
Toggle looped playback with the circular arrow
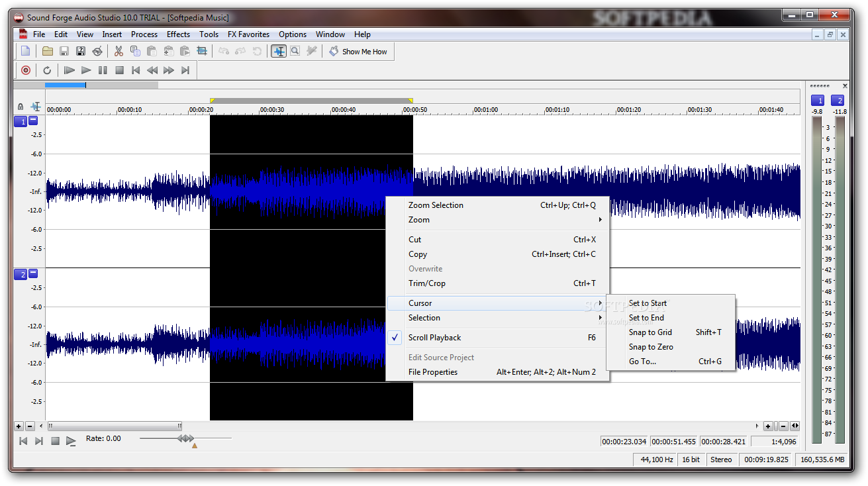pyautogui.click(x=47, y=70)
